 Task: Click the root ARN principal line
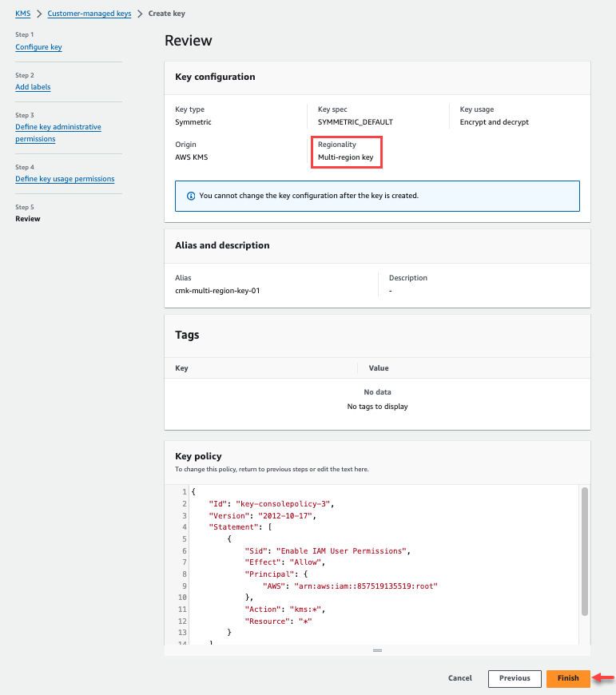350,586
